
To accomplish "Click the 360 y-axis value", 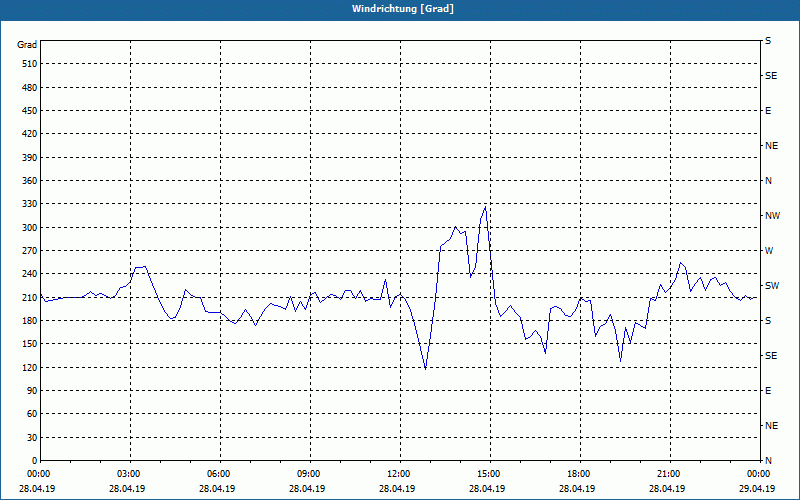I will click(30, 181).
